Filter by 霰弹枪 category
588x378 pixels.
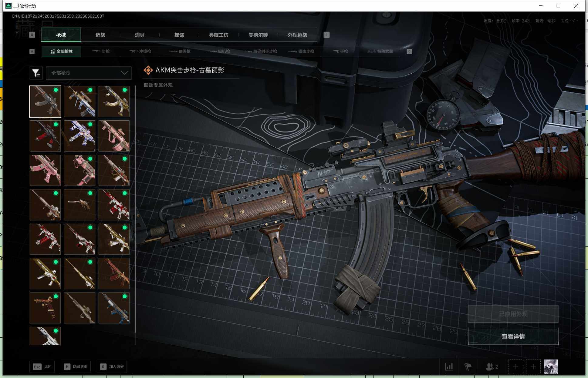click(180, 52)
